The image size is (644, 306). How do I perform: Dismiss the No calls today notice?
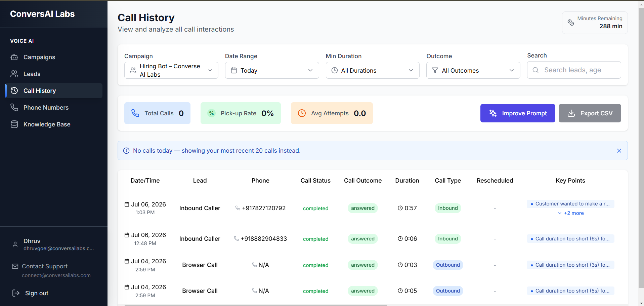[619, 151]
